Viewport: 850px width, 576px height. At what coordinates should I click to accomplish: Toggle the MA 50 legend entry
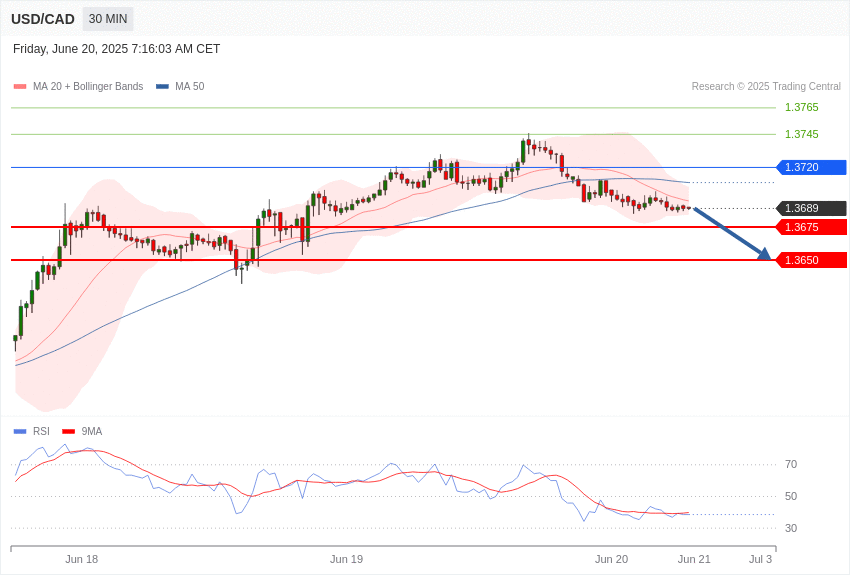tap(181, 87)
